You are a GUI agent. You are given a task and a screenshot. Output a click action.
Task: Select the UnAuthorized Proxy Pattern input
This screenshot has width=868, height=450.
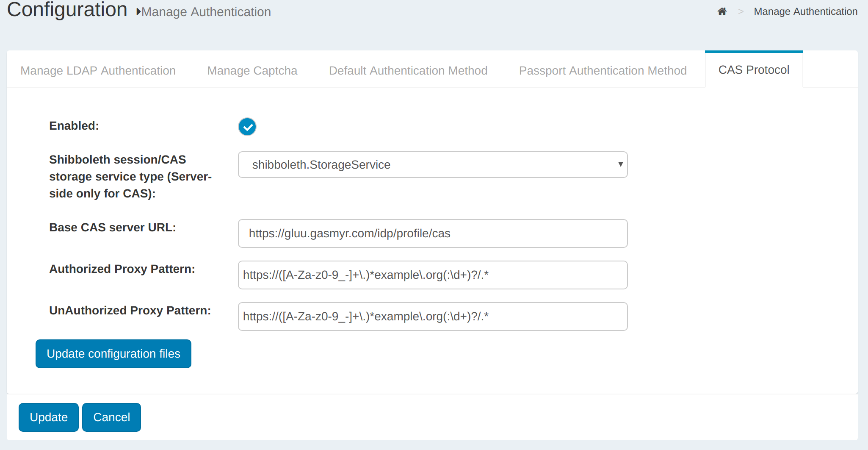[x=432, y=317]
